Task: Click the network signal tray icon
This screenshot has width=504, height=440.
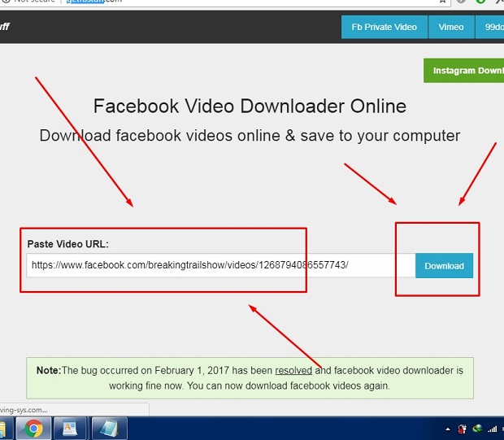Action: (492, 429)
